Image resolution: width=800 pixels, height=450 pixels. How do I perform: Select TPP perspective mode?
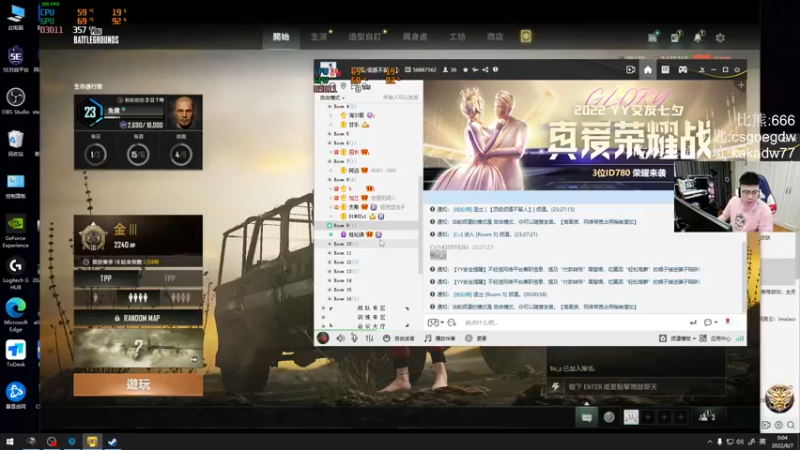pyautogui.click(x=106, y=278)
